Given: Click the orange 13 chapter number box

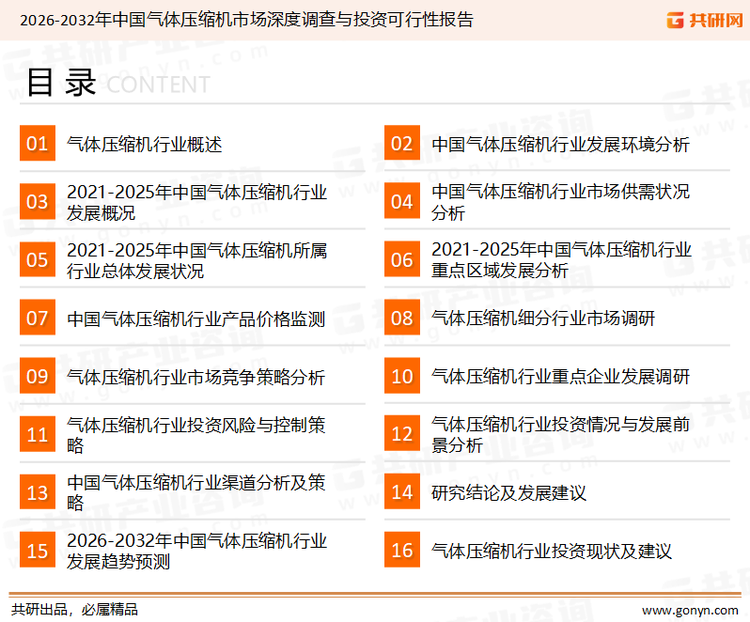Looking at the screenshot, I should 37,492.
